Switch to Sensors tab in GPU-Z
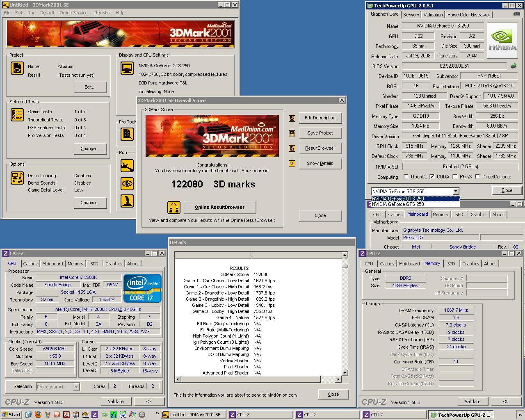Screen dimensions: 525x420 click(411, 14)
